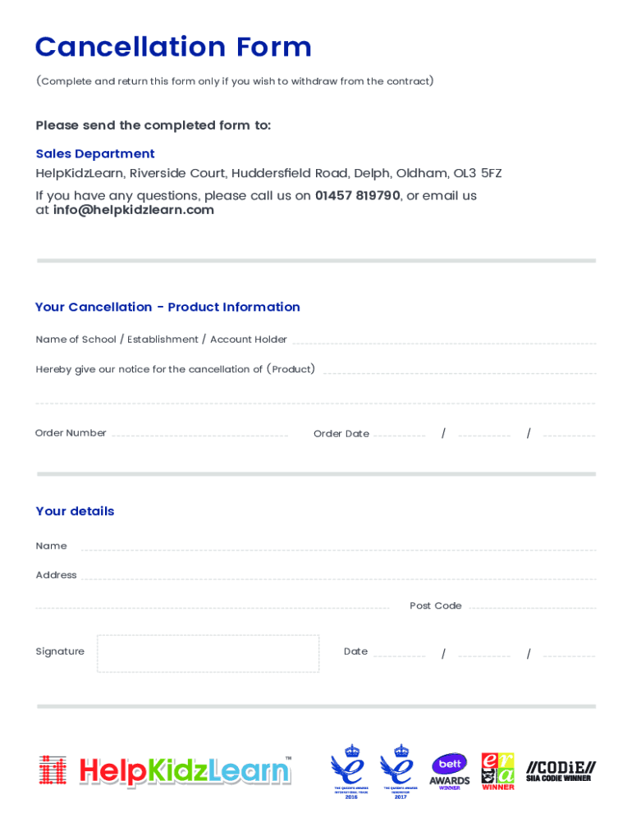
Task: Click the SIIA CODiE winner logo
Action: pos(561,771)
